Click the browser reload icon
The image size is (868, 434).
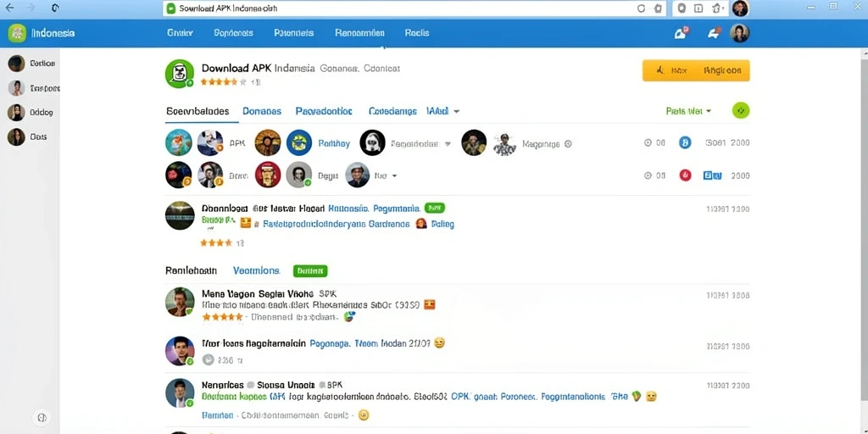pyautogui.click(x=55, y=8)
